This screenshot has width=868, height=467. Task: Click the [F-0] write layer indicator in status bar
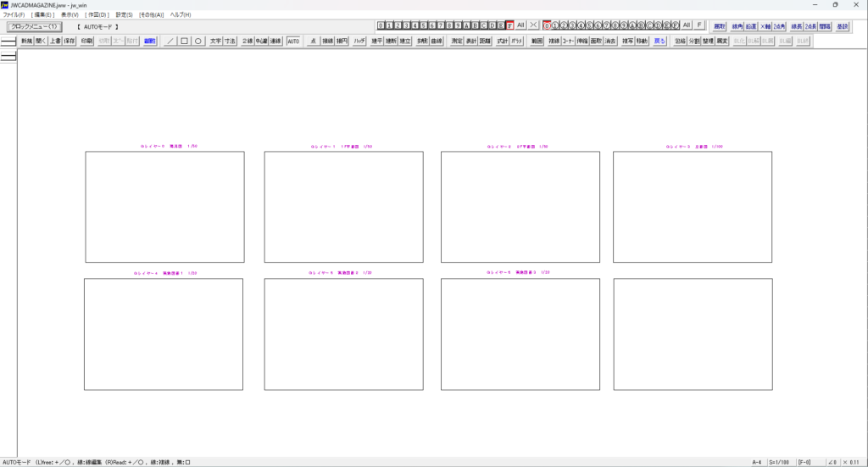(x=804, y=462)
